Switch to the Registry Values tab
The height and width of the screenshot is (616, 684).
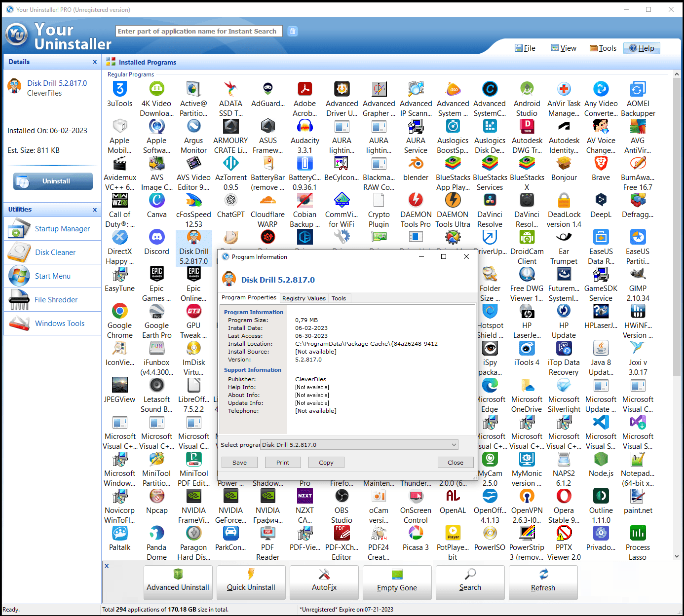click(304, 298)
